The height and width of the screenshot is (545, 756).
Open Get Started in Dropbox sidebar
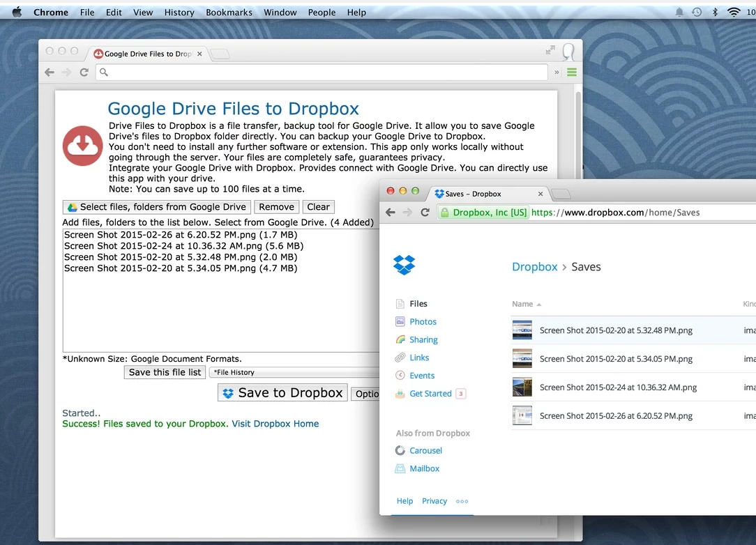430,394
